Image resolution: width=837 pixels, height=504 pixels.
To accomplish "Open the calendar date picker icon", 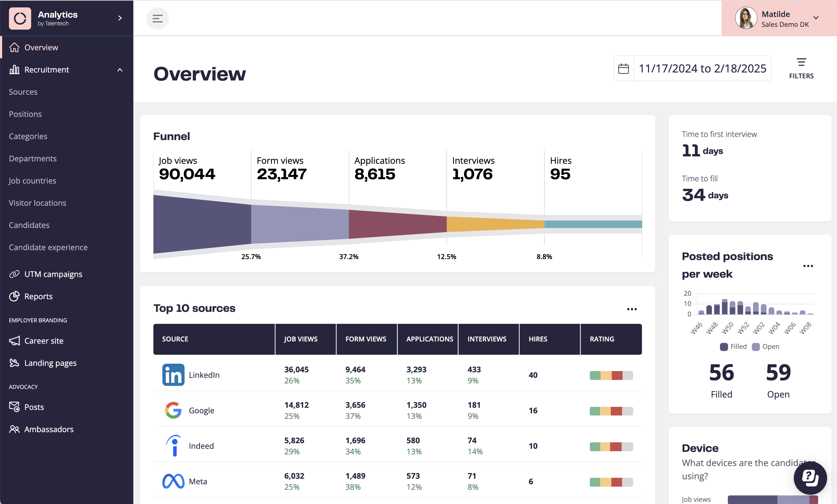I will click(x=623, y=68).
